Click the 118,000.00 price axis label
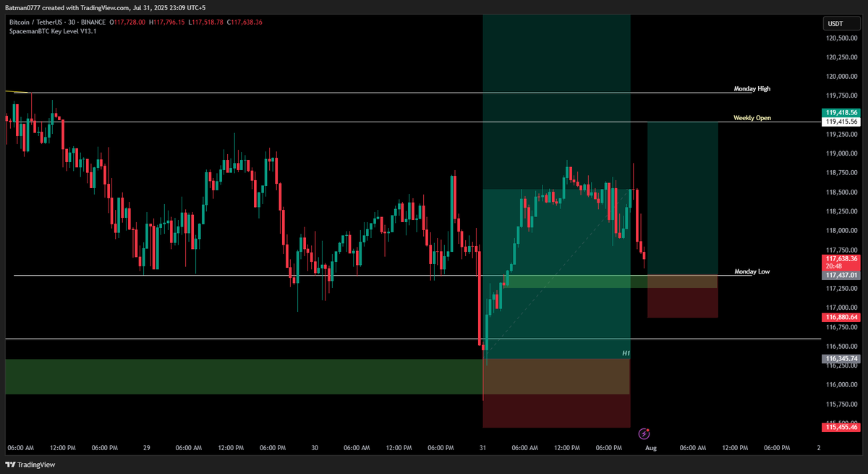 pyautogui.click(x=842, y=230)
